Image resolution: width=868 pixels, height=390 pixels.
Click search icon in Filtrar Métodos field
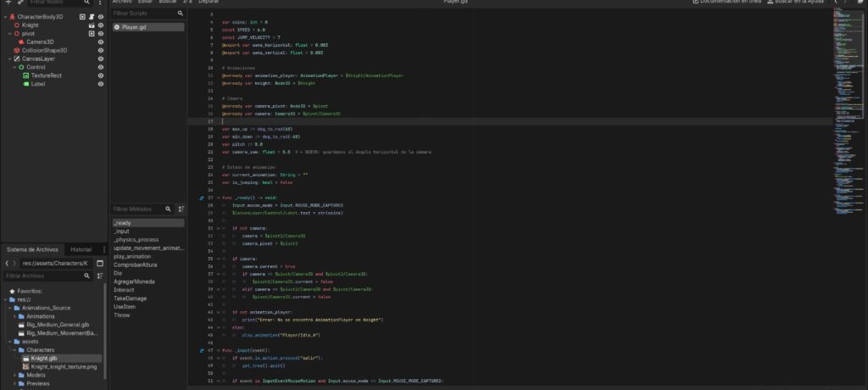(x=169, y=209)
